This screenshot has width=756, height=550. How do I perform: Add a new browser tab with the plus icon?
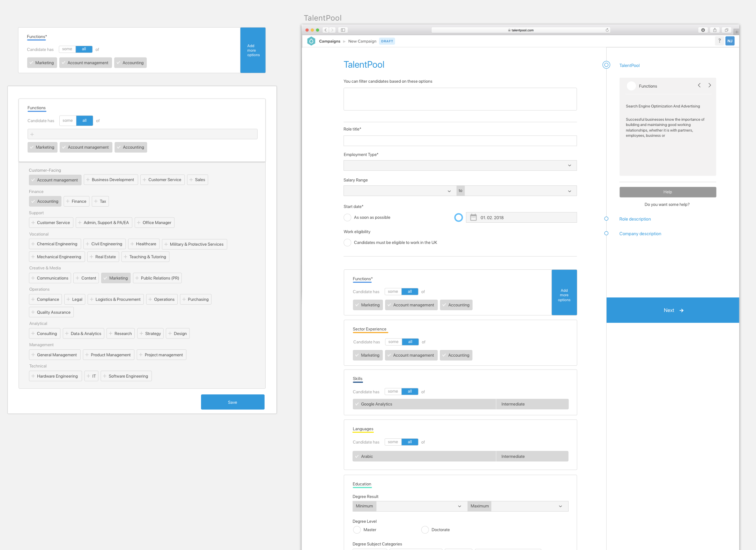coord(736,32)
